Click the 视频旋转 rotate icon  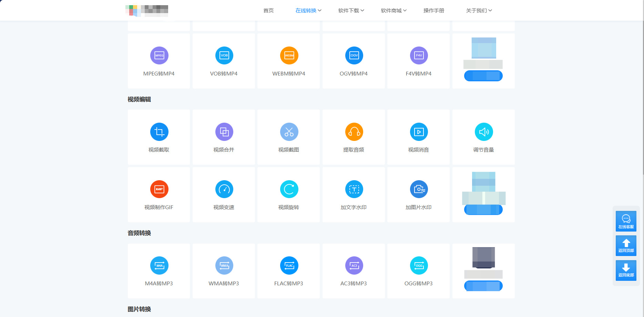tap(289, 189)
